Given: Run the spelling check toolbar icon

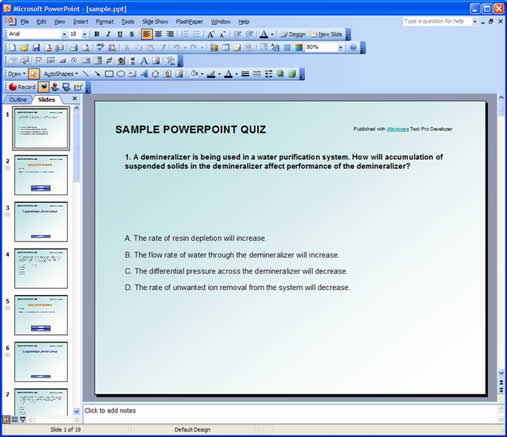Looking at the screenshot, I should [x=100, y=48].
